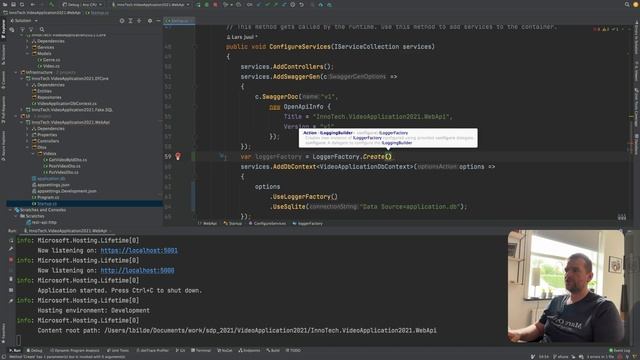Expand the Controllers folder in WebApi project

point(28,141)
